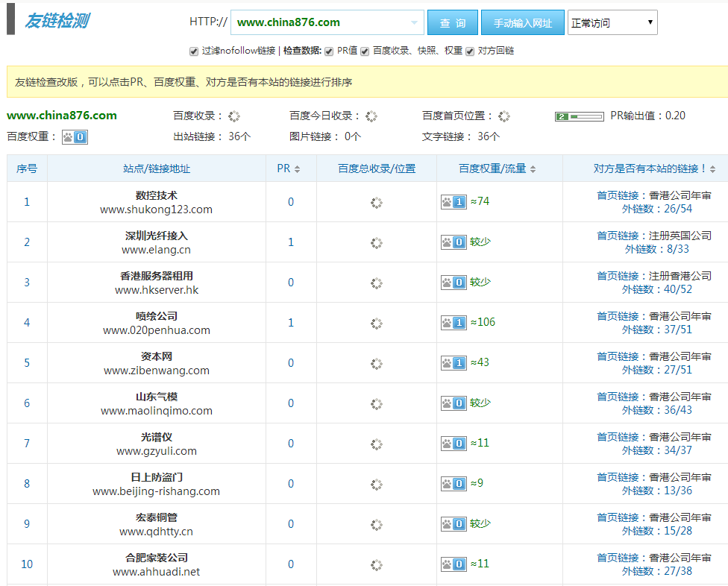Image resolution: width=728 pixels, height=586 pixels.
Task: Click Baidu weight badge for shukong123.com row
Action: point(454,202)
